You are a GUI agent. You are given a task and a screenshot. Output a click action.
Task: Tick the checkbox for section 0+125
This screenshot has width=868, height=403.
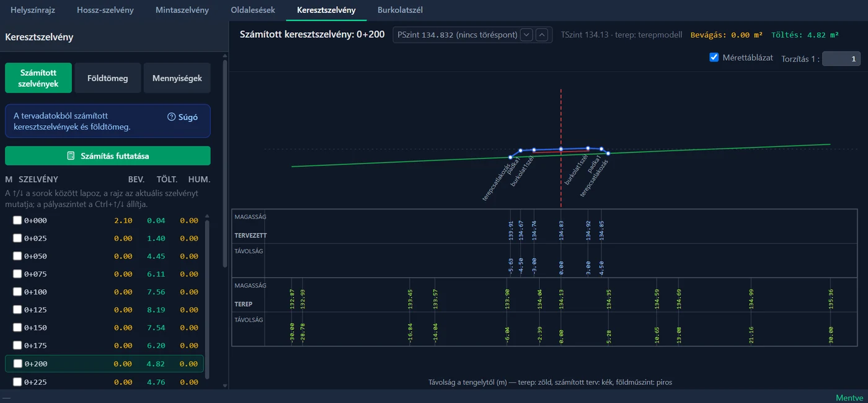(17, 310)
